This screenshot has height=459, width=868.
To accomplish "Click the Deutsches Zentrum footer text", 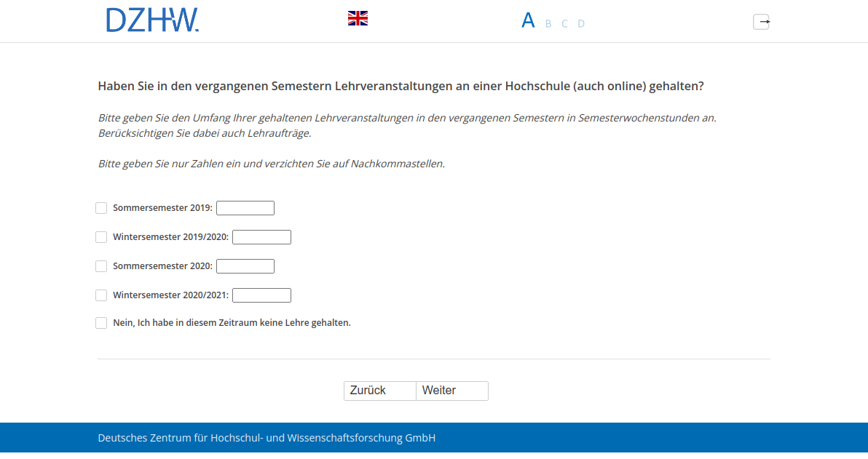I will (x=267, y=438).
